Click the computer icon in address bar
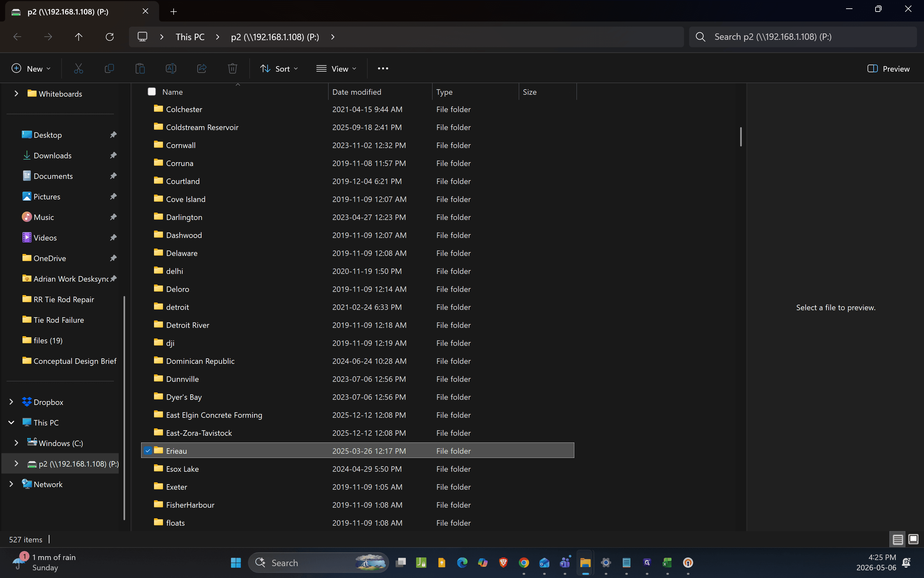924x578 pixels. pos(142,37)
